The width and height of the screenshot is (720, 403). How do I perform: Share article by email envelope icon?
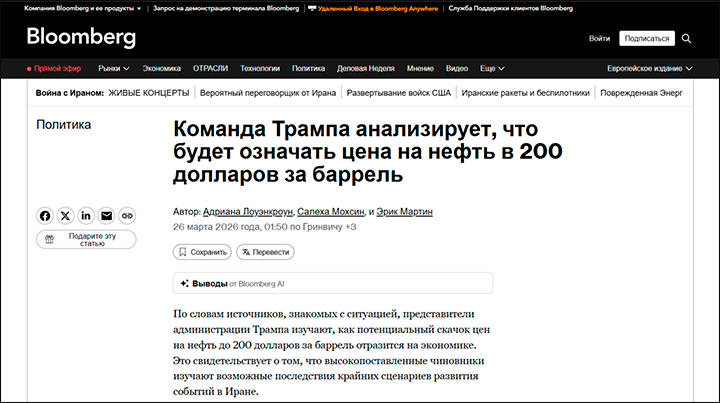106,215
